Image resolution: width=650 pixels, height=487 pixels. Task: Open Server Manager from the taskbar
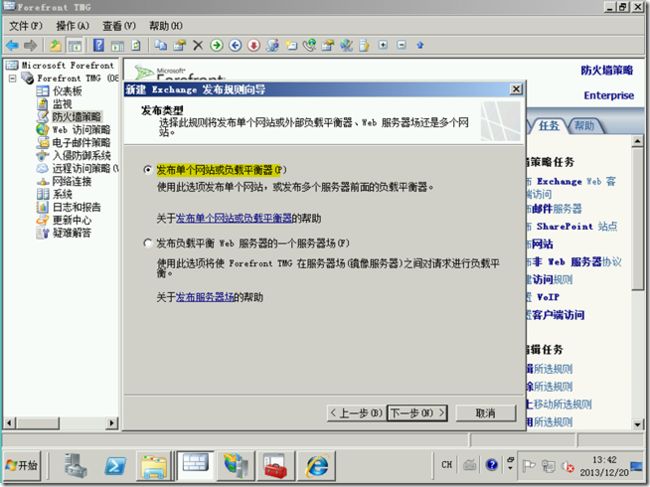76,465
